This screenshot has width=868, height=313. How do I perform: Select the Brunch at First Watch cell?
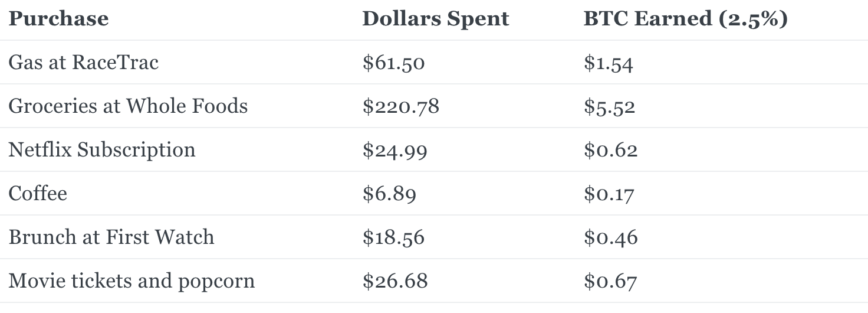(111, 237)
